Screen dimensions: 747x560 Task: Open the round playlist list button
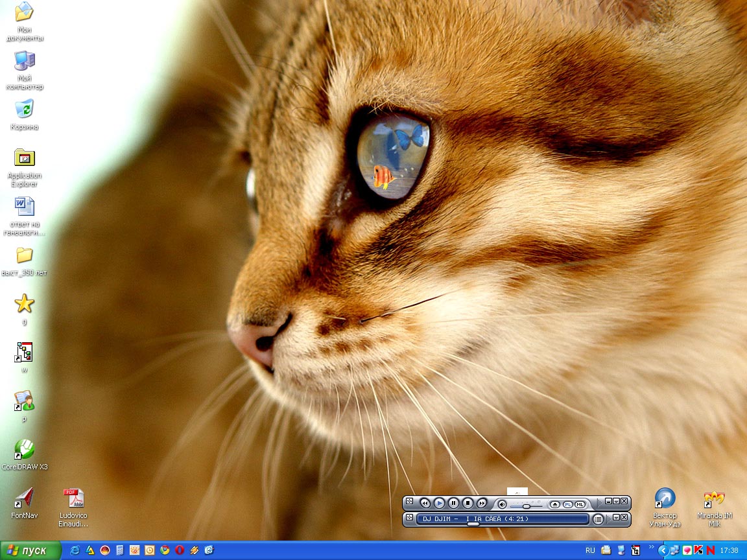pyautogui.click(x=598, y=519)
